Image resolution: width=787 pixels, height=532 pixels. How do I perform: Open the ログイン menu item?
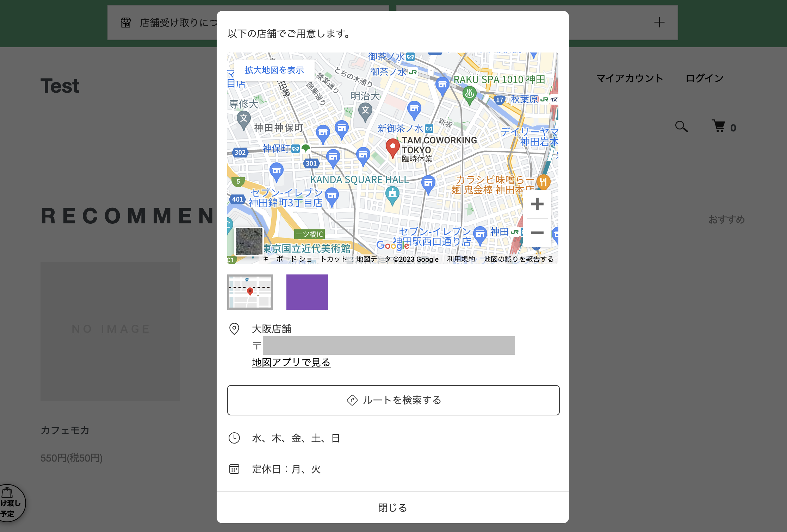(704, 78)
